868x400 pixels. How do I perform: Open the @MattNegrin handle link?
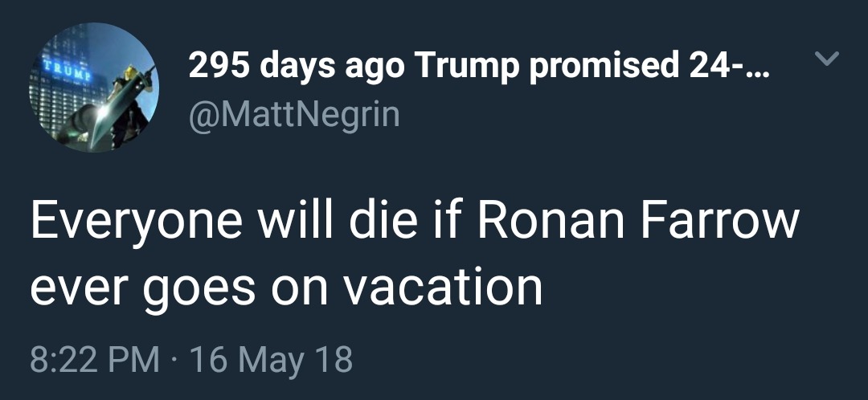pyautogui.click(x=293, y=113)
